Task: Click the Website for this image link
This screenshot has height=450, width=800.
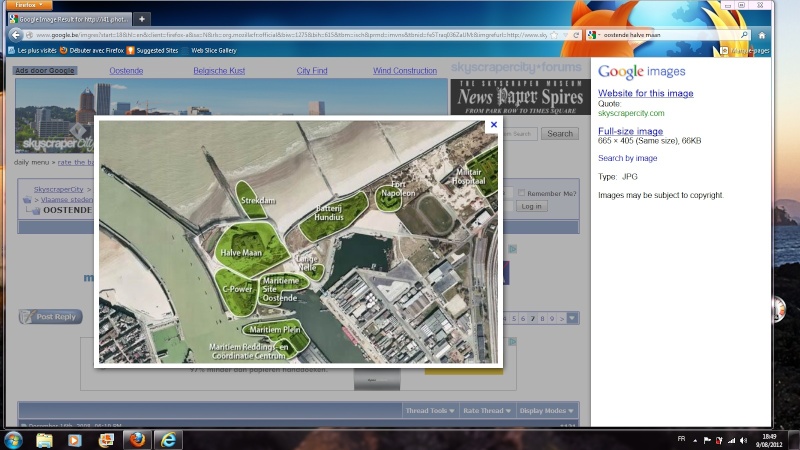Action: point(645,93)
